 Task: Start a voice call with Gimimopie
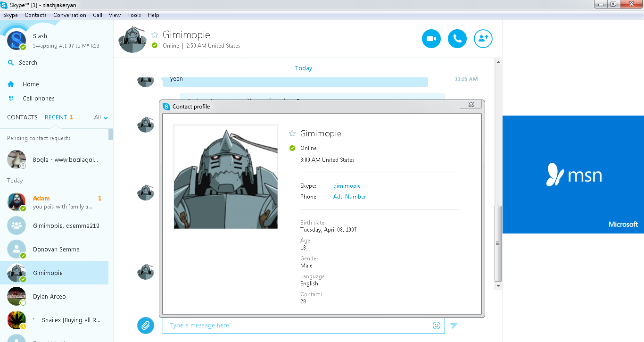[457, 39]
